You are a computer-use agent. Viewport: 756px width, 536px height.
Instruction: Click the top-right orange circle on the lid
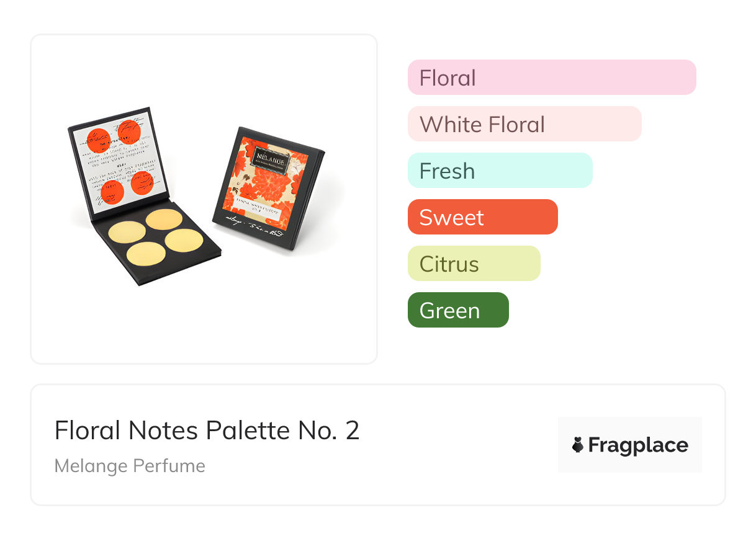coord(130,131)
